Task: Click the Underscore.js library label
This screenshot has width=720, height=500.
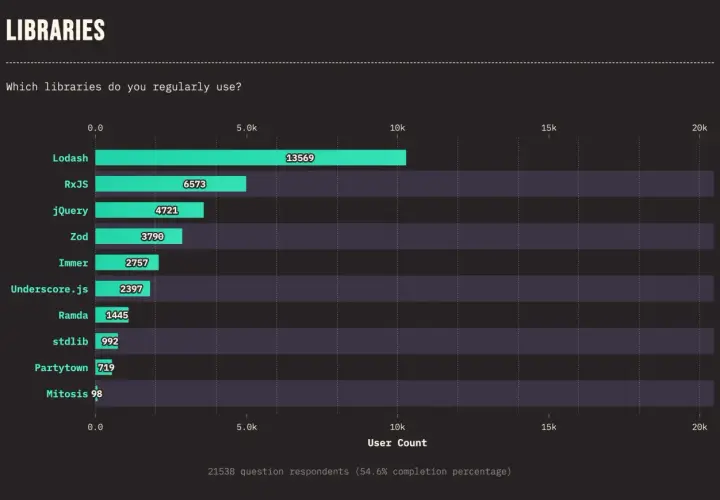Action: tap(49, 289)
